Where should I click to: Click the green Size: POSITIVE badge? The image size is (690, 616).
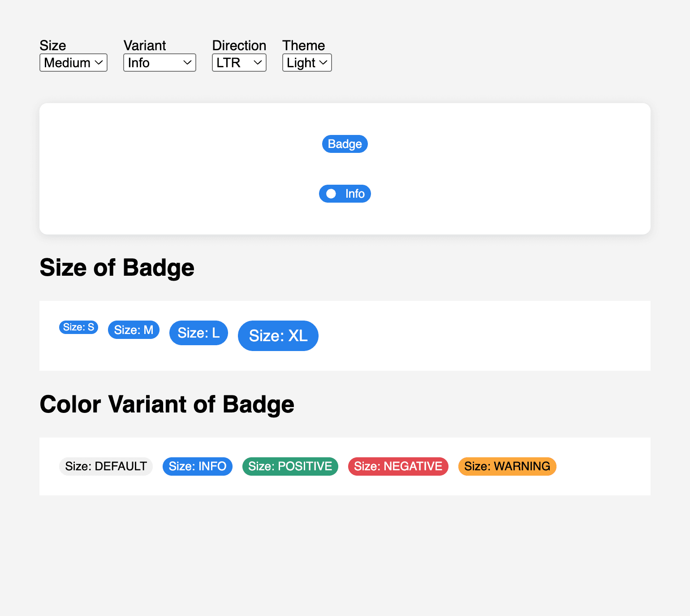(290, 466)
